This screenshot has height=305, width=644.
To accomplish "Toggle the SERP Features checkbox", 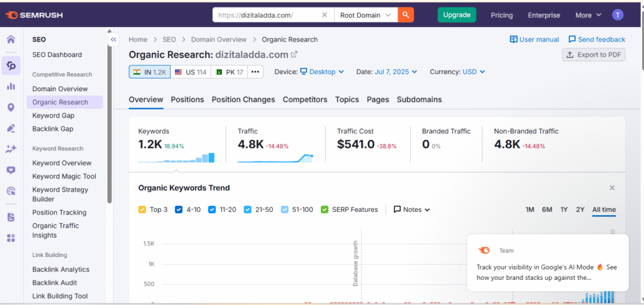I will pos(325,209).
